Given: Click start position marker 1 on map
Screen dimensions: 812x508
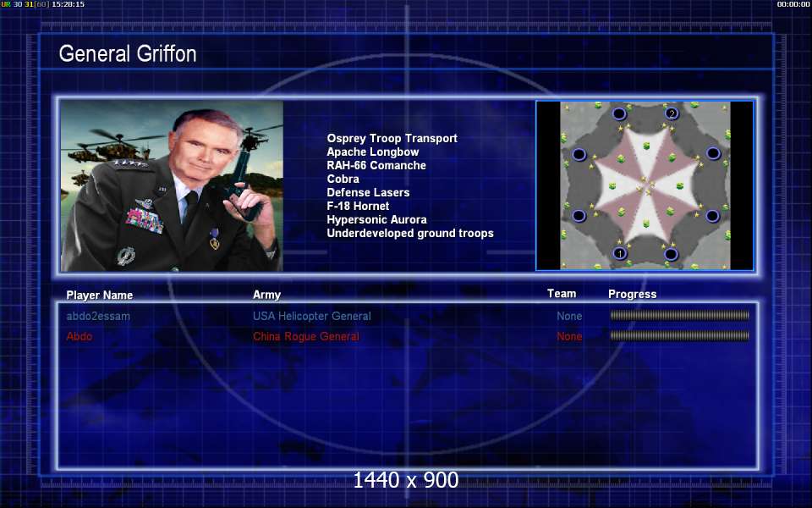Looking at the screenshot, I should (620, 253).
